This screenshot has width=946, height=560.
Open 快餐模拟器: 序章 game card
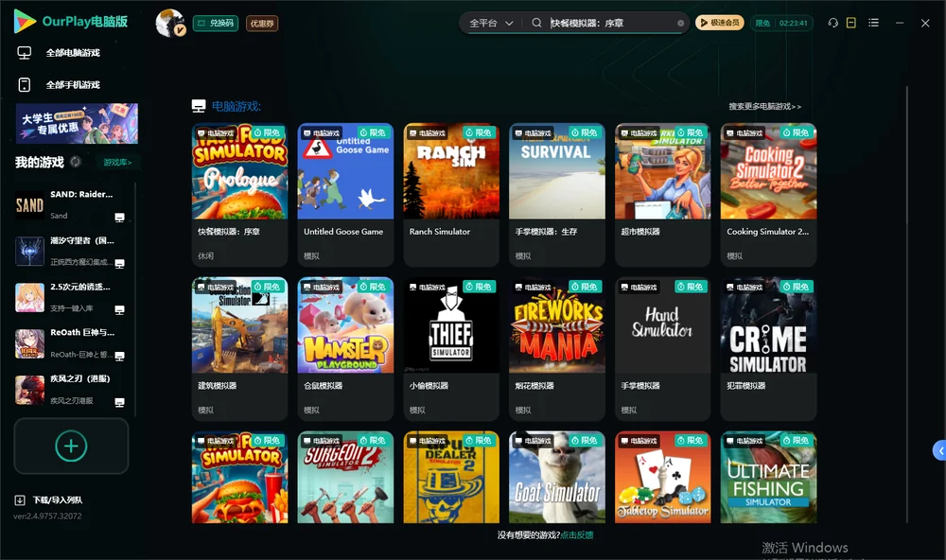239,195
